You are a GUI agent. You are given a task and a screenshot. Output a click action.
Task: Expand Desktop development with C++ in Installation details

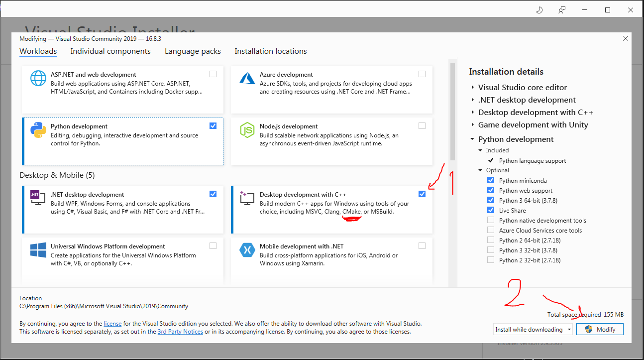pos(472,113)
